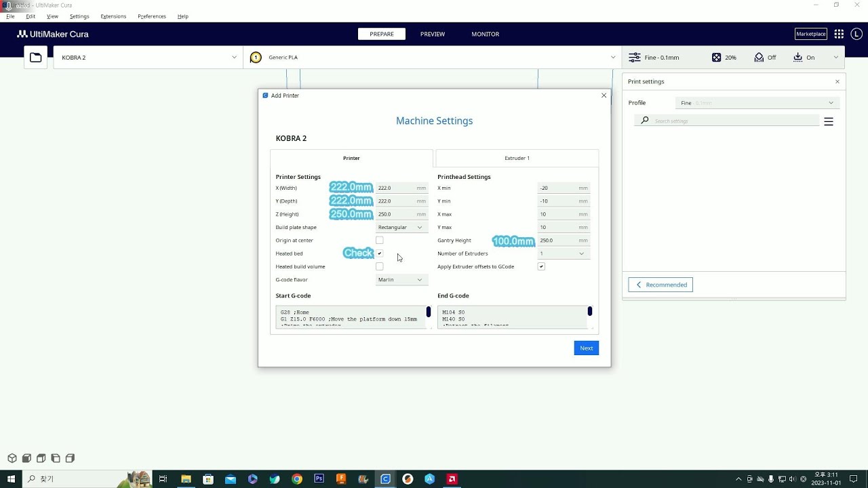Open file with the folder icon
This screenshot has width=868, height=488.
[35, 58]
